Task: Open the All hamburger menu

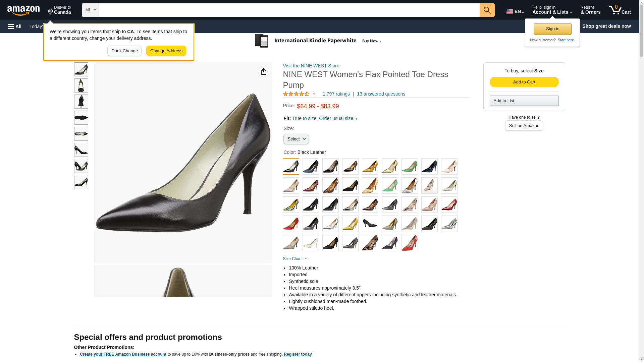Action: [15, 26]
